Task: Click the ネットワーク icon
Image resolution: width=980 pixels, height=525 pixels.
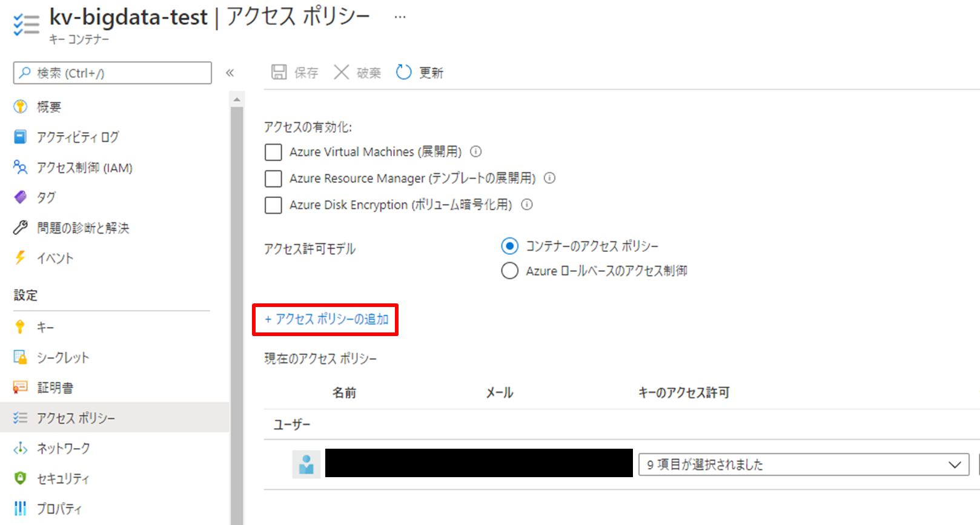Action: coord(20,448)
